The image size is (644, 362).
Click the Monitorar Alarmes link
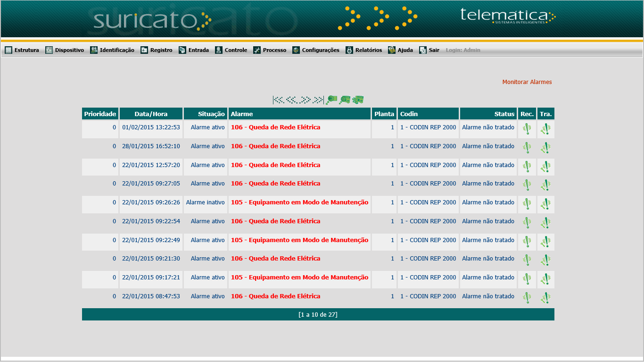click(x=527, y=82)
